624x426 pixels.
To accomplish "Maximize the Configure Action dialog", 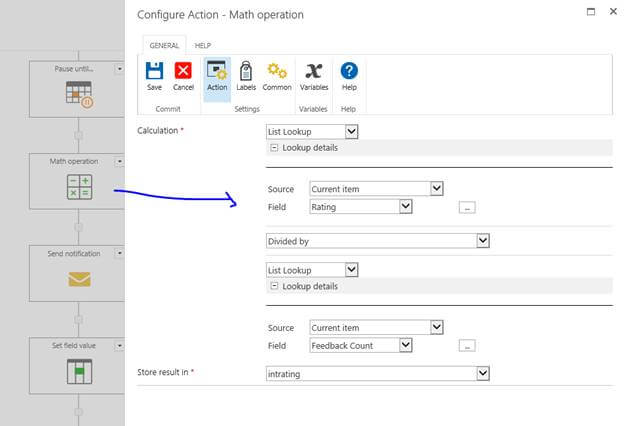I will (x=591, y=12).
